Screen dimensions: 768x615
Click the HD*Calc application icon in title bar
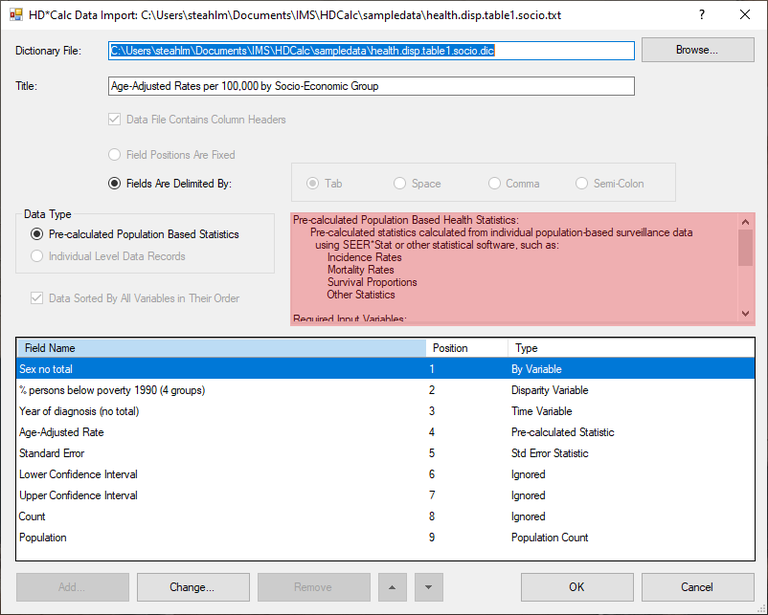(x=16, y=15)
